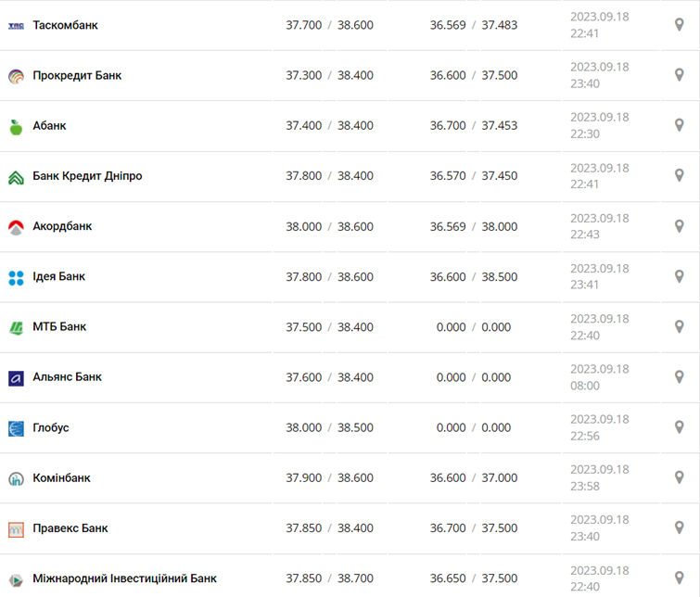Open the Правекс Банк name link

(70, 528)
